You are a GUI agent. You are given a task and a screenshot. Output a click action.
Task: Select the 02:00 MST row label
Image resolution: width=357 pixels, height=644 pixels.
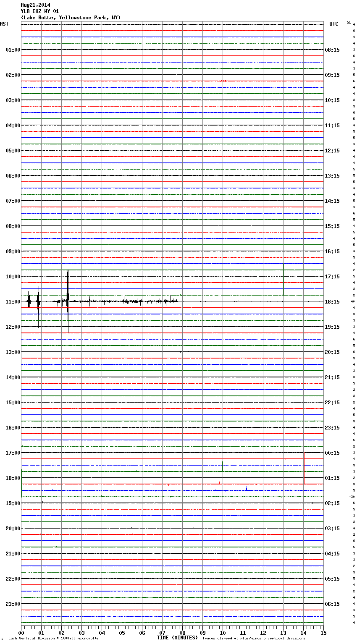[13, 75]
